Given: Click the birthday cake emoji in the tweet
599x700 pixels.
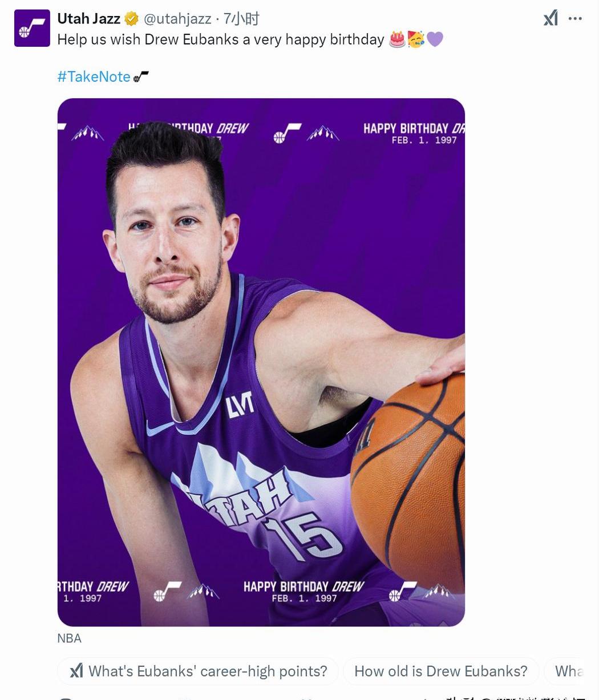Looking at the screenshot, I should pyautogui.click(x=396, y=39).
